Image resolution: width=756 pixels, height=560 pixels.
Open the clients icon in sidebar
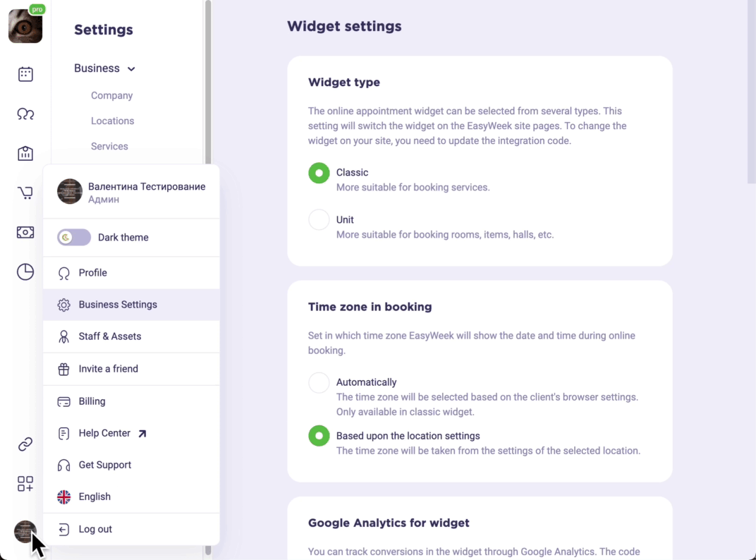pyautogui.click(x=25, y=114)
